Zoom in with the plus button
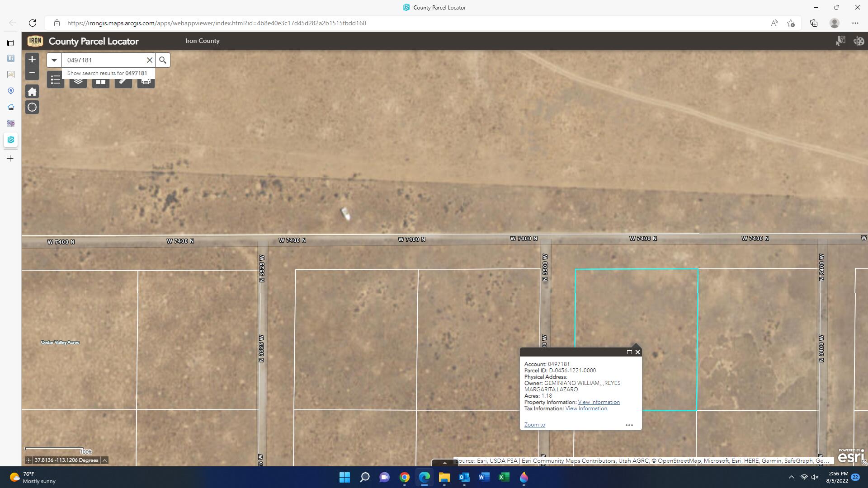This screenshot has width=868, height=488. [x=32, y=59]
